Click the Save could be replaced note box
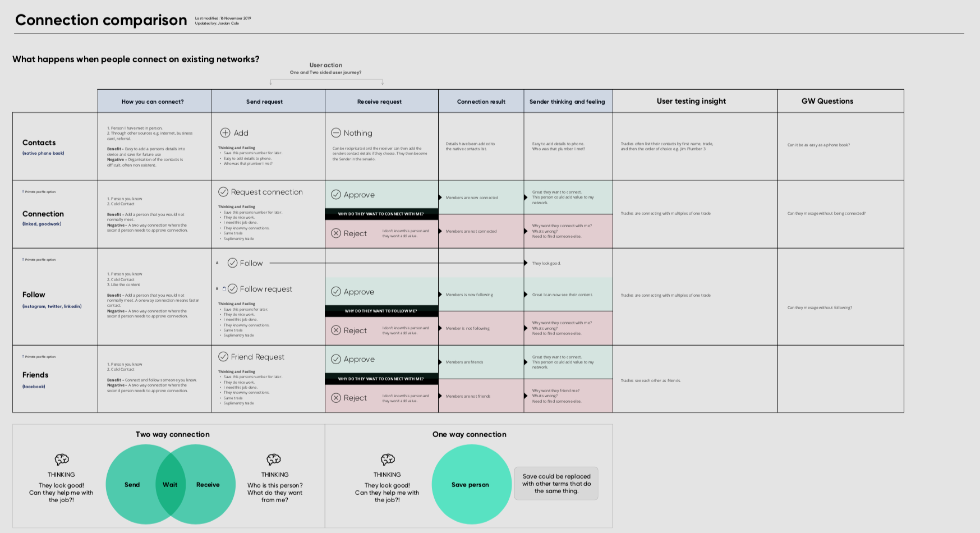The image size is (980, 533). pyautogui.click(x=556, y=484)
